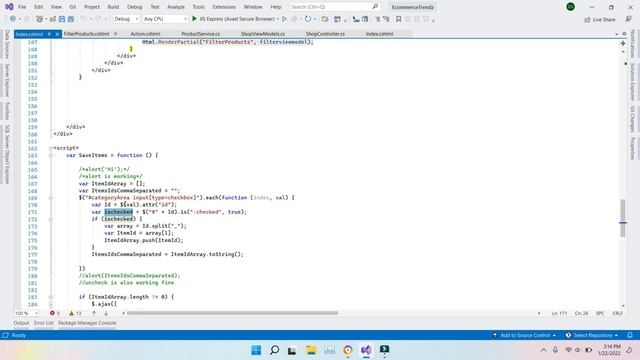Click the Save All toolbar icon
The image size is (640, 360).
coord(71,19)
